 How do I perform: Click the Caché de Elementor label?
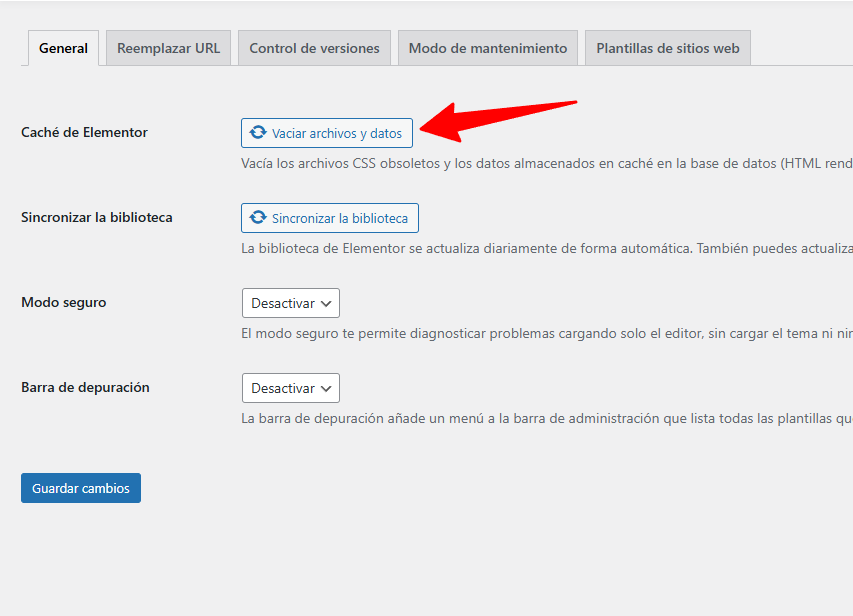point(84,132)
